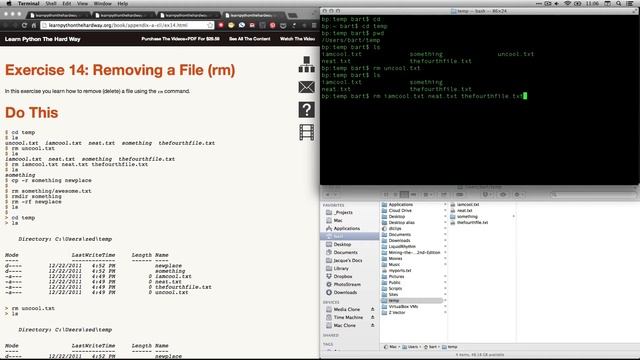Switch Finder to icon view

point(386,195)
